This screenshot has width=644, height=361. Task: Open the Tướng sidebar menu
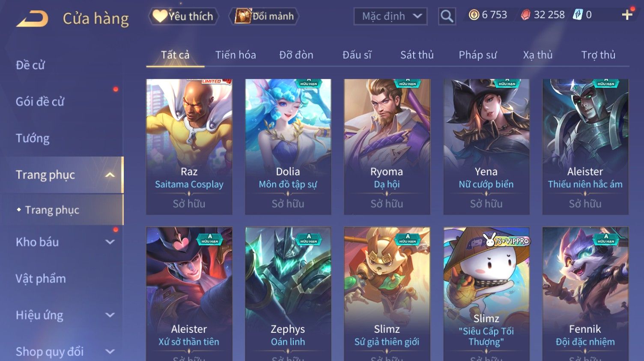(33, 138)
